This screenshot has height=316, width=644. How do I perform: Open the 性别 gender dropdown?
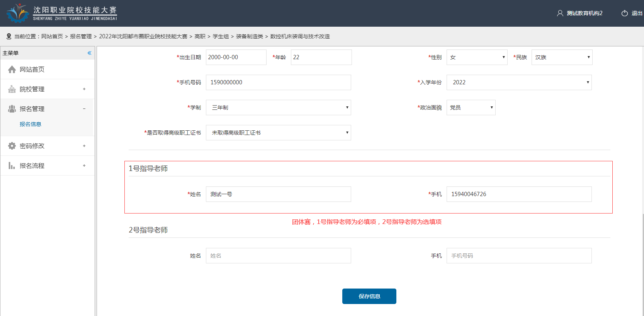tap(477, 57)
